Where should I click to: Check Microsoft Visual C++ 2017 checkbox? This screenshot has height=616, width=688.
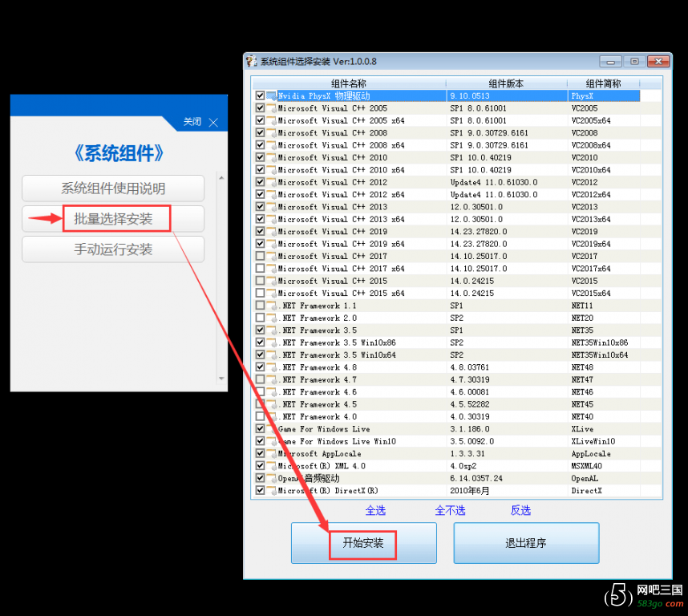coord(260,256)
